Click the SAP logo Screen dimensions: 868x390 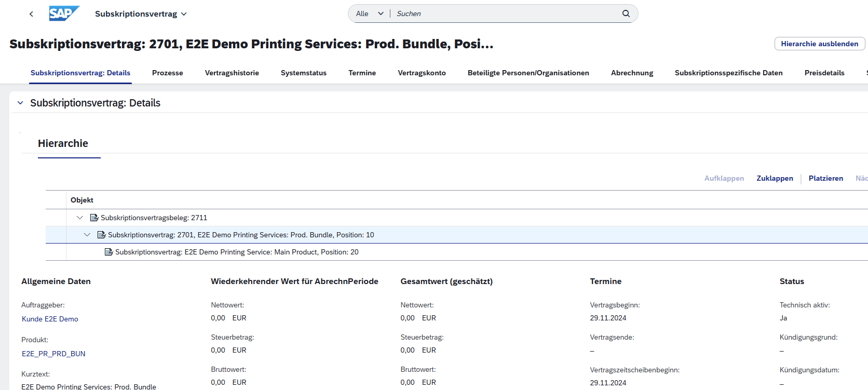pyautogui.click(x=64, y=14)
